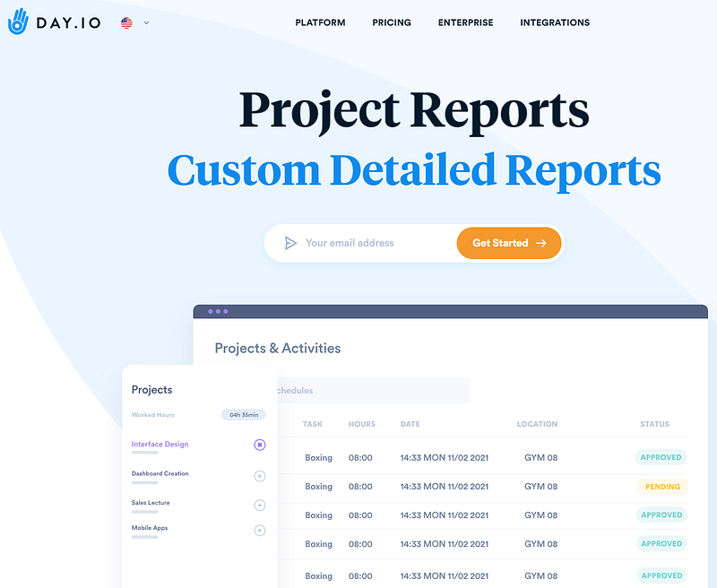The height and width of the screenshot is (588, 717).
Task: Select the Interface Design project
Action: [x=160, y=444]
